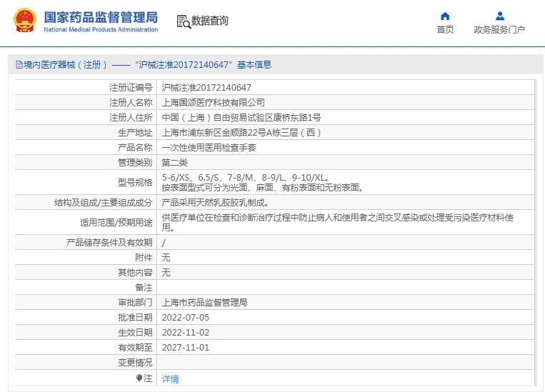
Task: Open the 政务服务门户 portal link
Action: tap(499, 29)
